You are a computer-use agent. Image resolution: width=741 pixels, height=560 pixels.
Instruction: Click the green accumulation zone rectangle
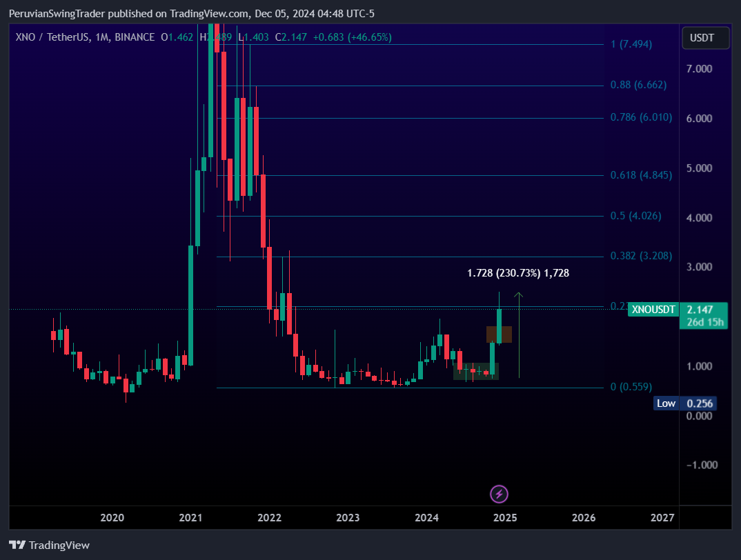(476, 372)
